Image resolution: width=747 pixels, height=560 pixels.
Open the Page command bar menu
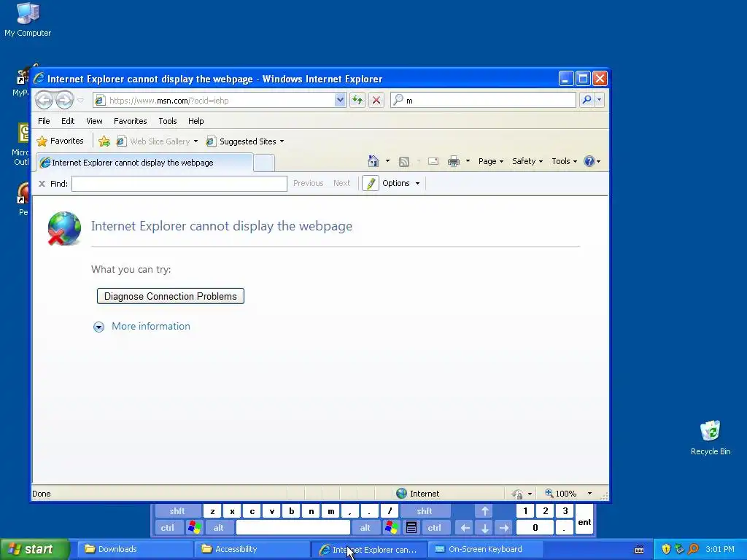pyautogui.click(x=491, y=161)
